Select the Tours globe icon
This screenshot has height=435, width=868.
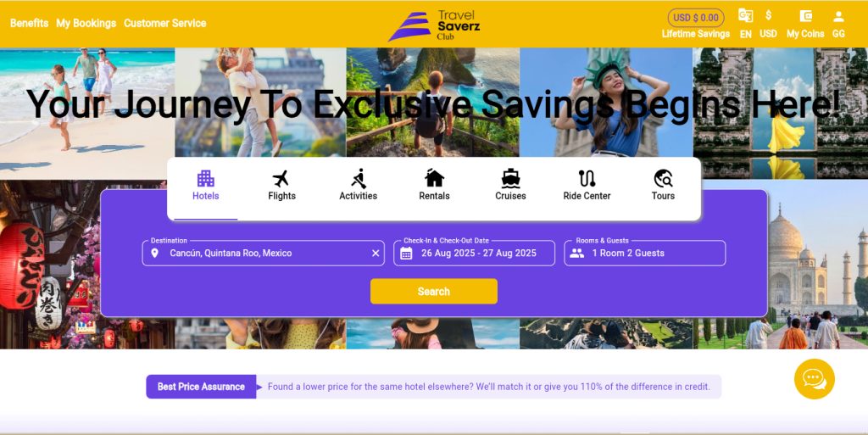click(663, 178)
